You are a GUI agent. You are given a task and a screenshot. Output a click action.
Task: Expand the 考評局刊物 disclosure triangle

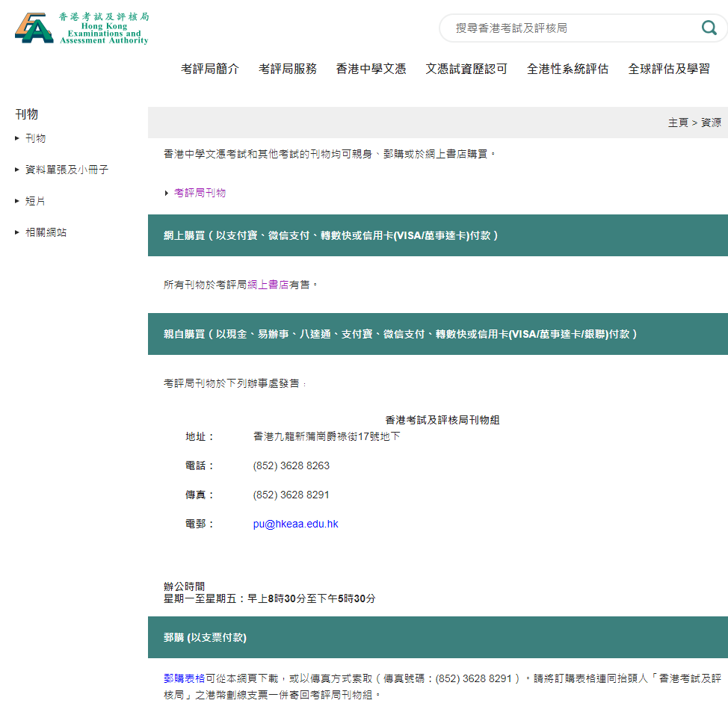tap(167, 192)
